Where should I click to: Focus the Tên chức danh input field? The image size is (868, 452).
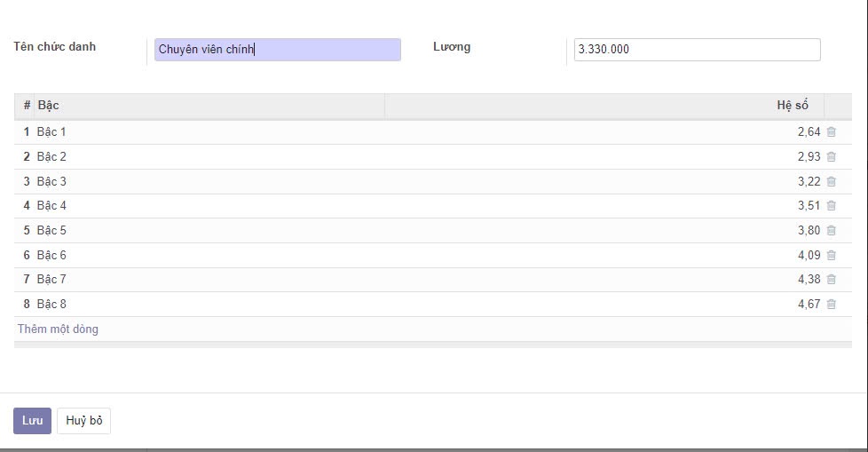pos(277,50)
